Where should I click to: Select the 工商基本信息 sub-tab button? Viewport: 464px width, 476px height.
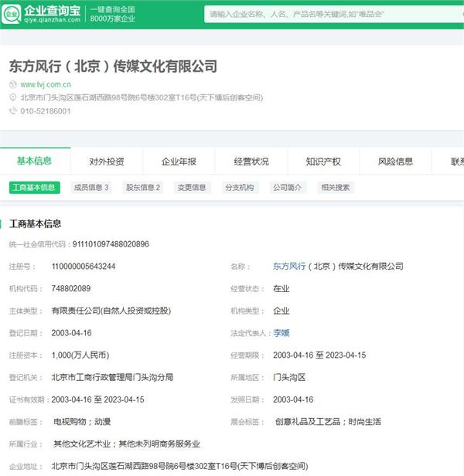[x=34, y=188]
